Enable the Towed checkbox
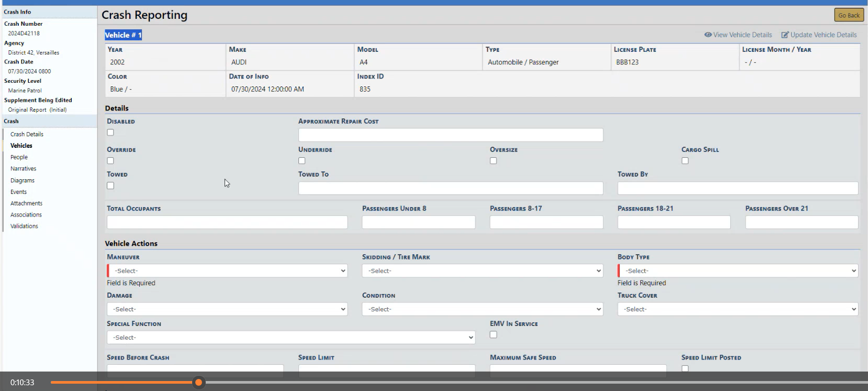The height and width of the screenshot is (391, 868). coord(110,186)
